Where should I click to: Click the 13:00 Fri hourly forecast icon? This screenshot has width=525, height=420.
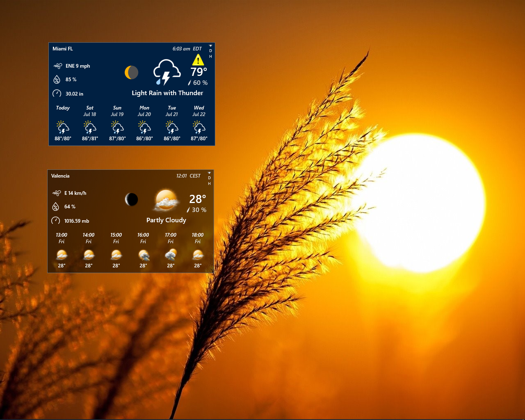[62, 255]
